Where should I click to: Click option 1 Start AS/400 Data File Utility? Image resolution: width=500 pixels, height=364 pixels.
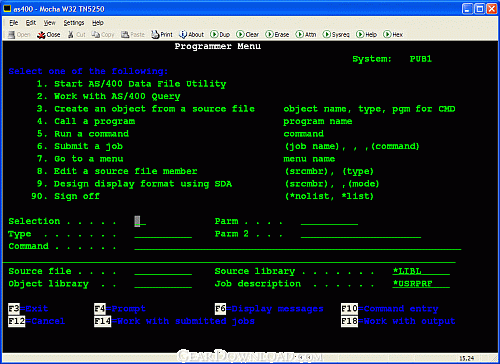pos(131,84)
